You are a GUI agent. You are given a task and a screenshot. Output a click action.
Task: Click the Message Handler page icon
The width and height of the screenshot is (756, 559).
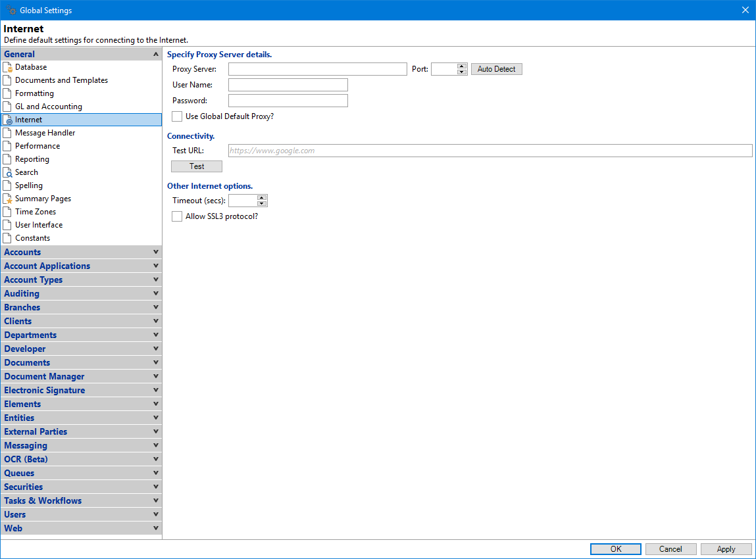tap(7, 133)
